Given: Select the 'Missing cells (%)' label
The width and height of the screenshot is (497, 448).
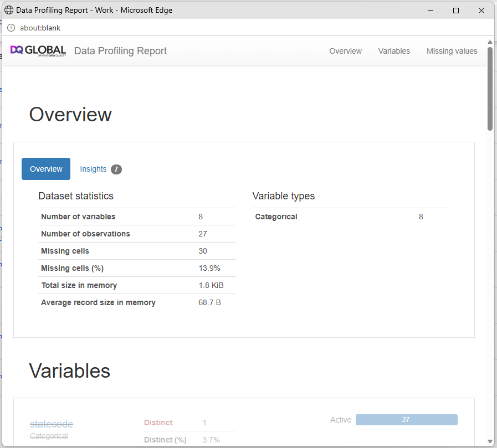Looking at the screenshot, I should 72,268.
